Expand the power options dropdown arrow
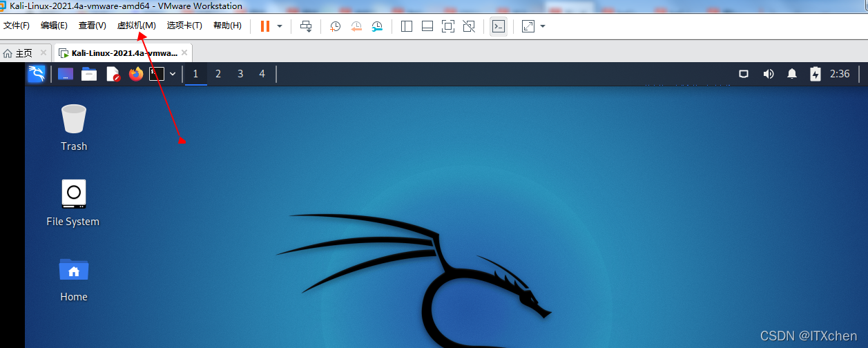The height and width of the screenshot is (348, 868). 280,26
